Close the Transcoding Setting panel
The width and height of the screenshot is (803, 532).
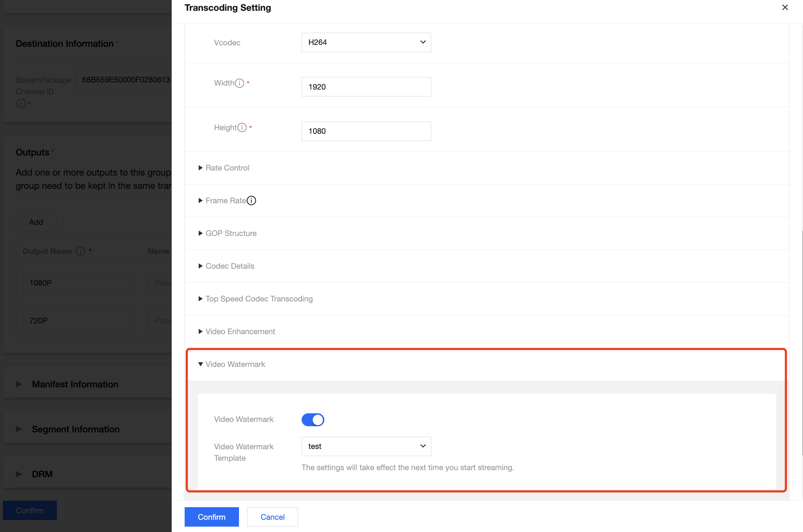tap(785, 8)
